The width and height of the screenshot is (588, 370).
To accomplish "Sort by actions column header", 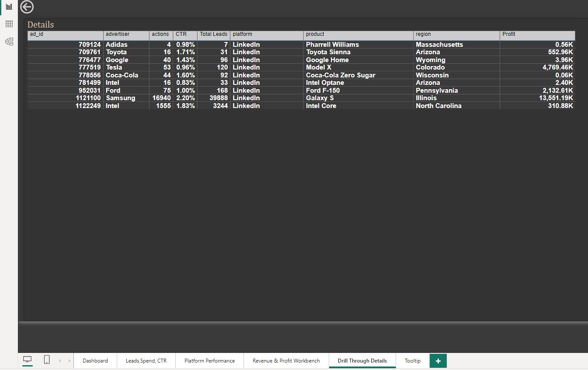I will click(x=161, y=35).
